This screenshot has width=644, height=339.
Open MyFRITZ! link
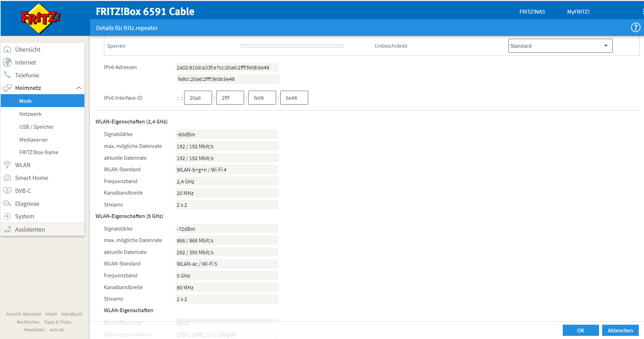578,12
